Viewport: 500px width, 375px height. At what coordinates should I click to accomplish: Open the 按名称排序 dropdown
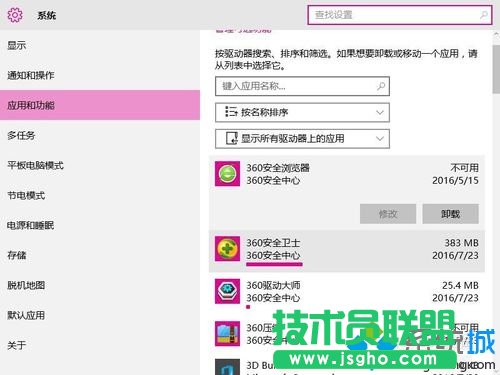[x=302, y=112]
